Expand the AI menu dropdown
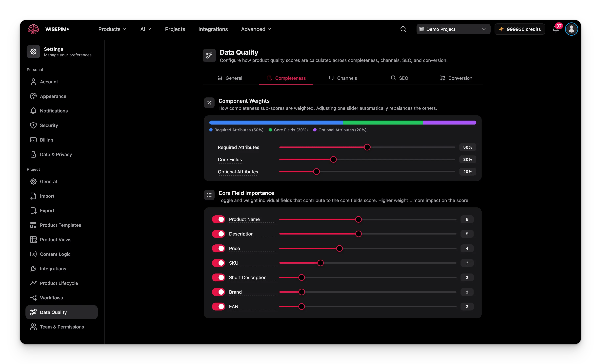 tap(146, 29)
